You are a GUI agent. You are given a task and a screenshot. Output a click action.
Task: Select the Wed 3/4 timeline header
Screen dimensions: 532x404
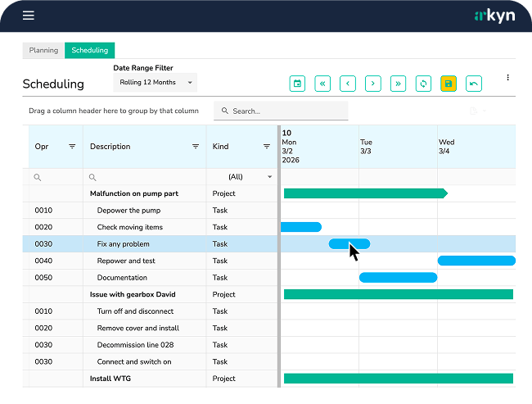pos(476,147)
